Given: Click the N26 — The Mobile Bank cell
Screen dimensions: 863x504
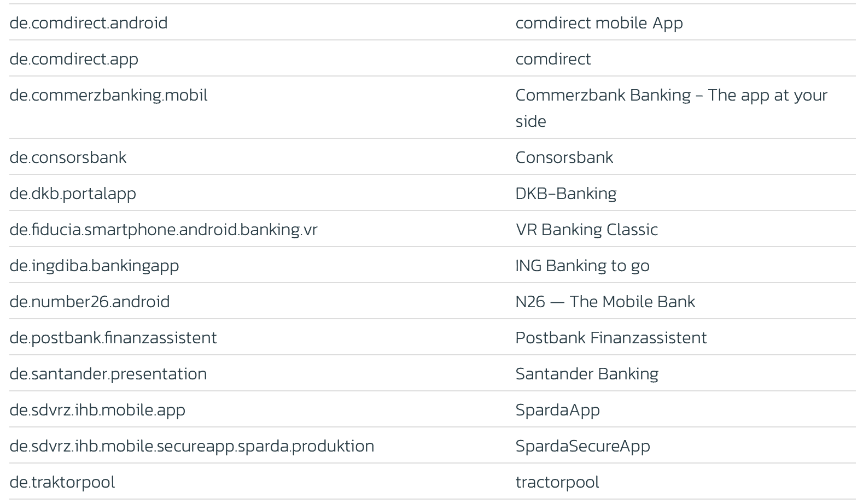Looking at the screenshot, I should click(605, 302).
